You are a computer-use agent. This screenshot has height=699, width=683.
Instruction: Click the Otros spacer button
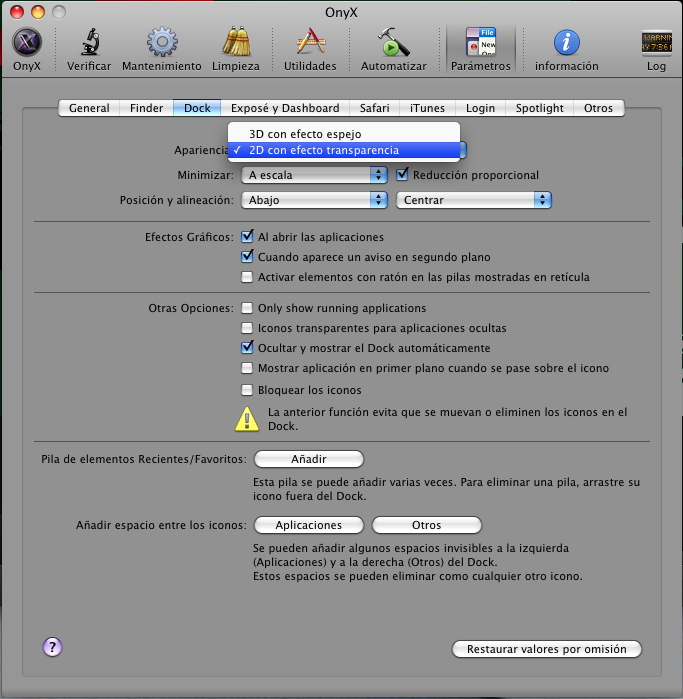point(427,525)
